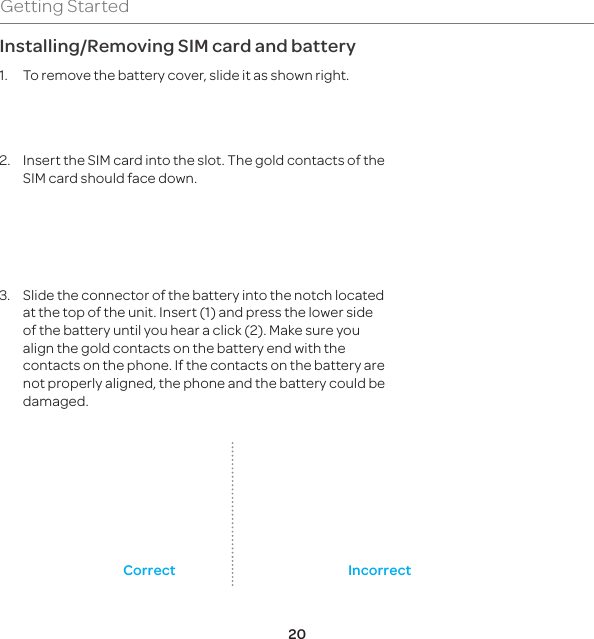Image resolution: width=594 pixels, height=639 pixels.
Task: Click the line 'Insert the SIM card into the slot'
Action: [x=203, y=161]
